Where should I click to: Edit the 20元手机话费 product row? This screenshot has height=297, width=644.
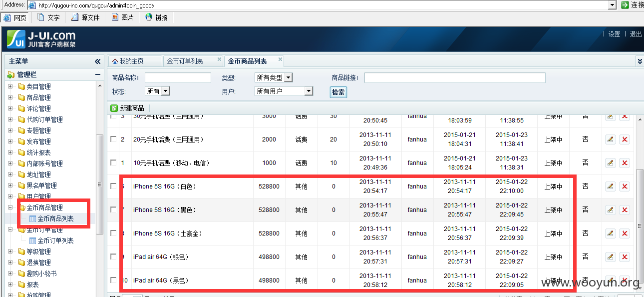click(x=610, y=139)
